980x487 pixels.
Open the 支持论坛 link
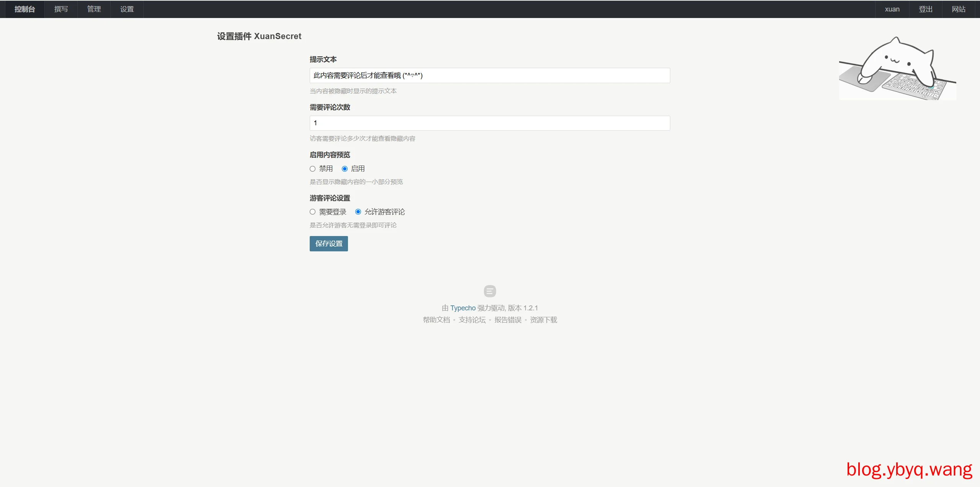[x=472, y=320]
